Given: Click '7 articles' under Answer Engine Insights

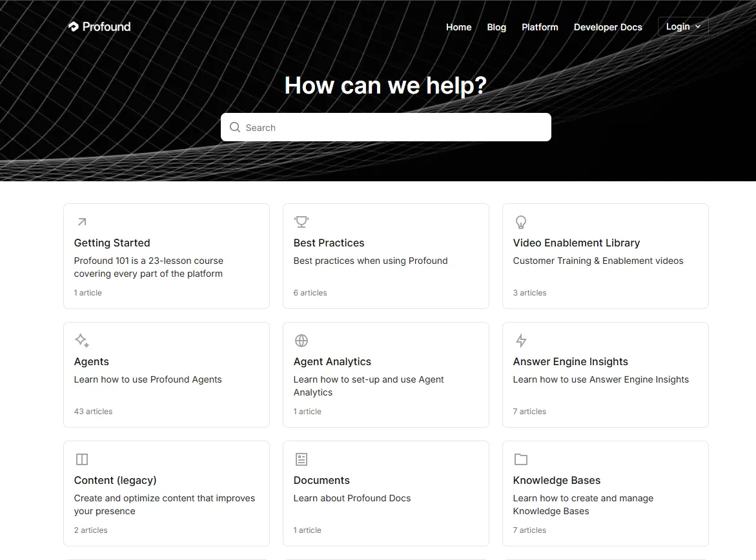Looking at the screenshot, I should (x=529, y=412).
